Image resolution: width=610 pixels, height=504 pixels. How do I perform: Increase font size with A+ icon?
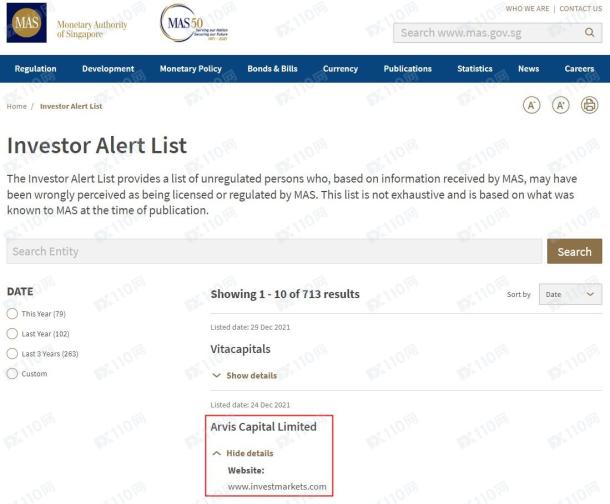pos(561,105)
